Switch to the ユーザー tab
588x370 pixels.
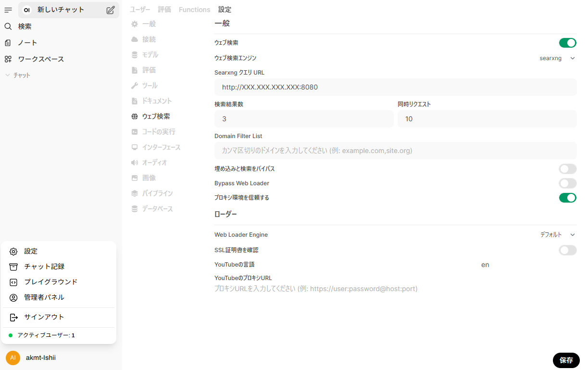pyautogui.click(x=140, y=10)
